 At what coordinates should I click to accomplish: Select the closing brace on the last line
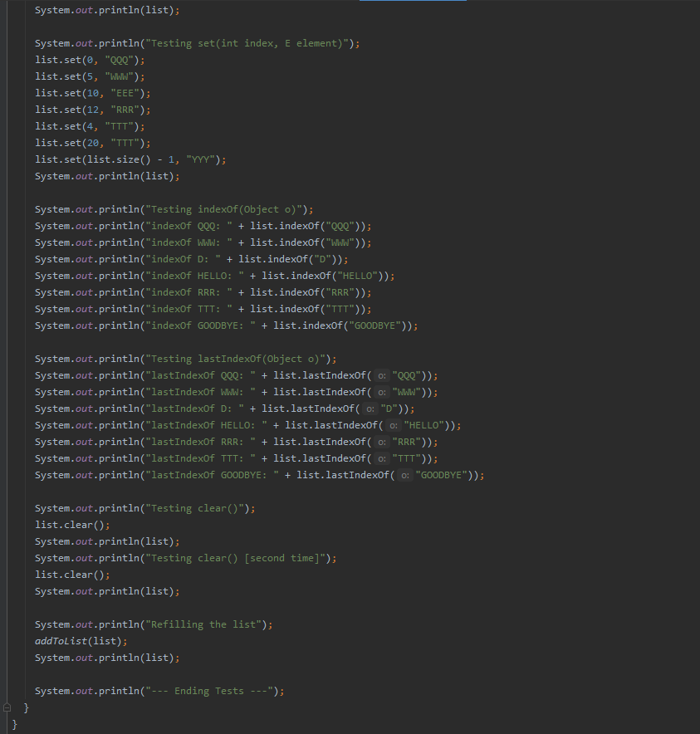tap(15, 723)
